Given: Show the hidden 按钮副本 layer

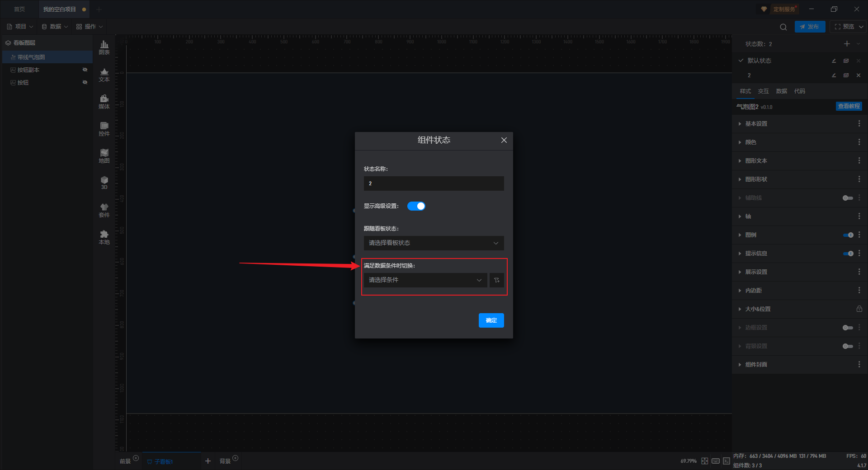Looking at the screenshot, I should click(x=85, y=70).
